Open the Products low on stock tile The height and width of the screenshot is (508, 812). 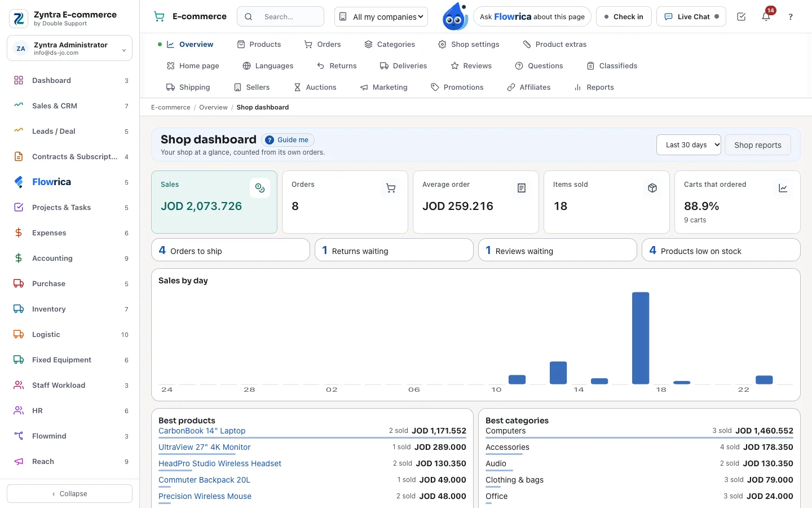click(721, 250)
